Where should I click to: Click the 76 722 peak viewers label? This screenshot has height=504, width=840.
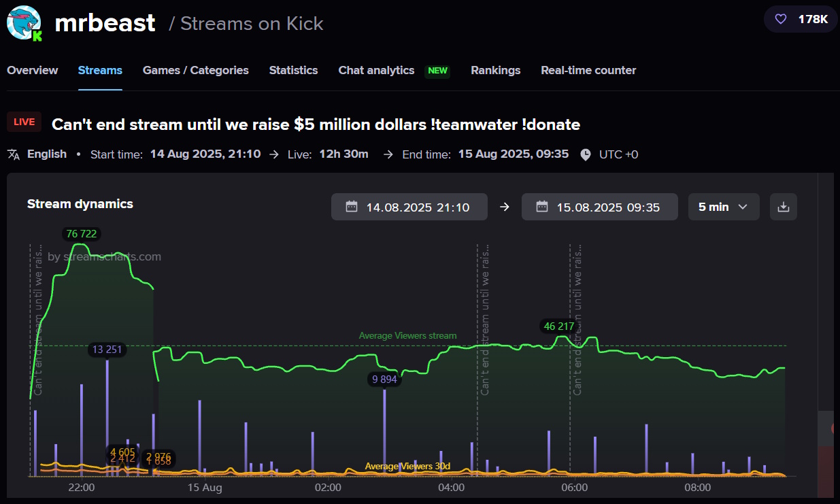pyautogui.click(x=81, y=234)
